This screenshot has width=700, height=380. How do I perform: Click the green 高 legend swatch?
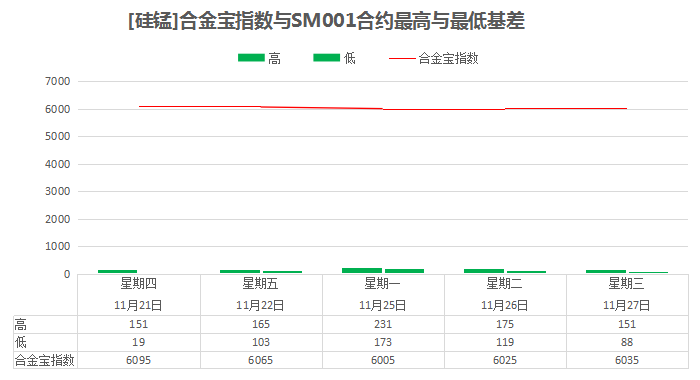251,58
